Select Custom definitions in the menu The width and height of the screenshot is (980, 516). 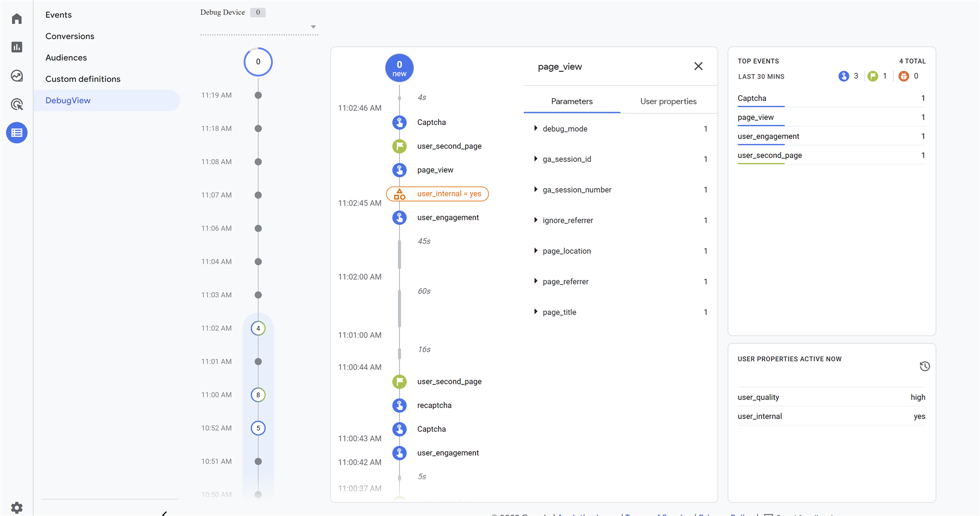[x=83, y=79]
